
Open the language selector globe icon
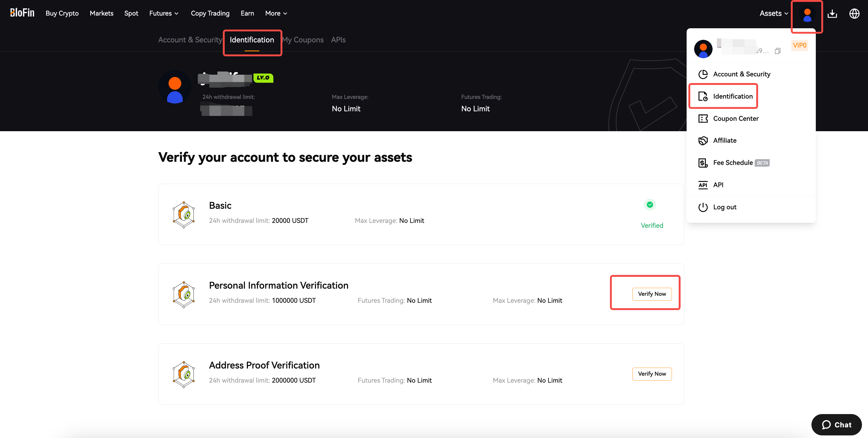tap(854, 14)
